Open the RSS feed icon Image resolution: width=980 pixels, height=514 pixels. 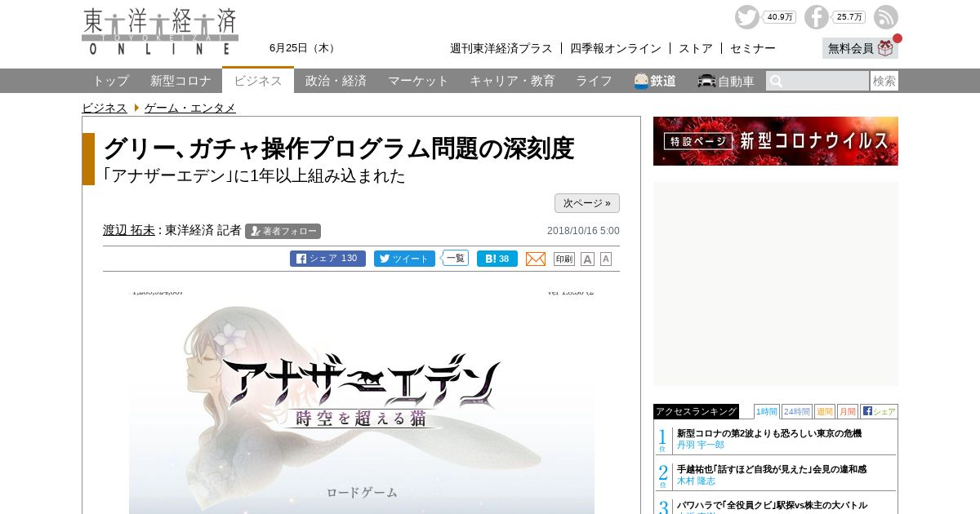tap(886, 17)
